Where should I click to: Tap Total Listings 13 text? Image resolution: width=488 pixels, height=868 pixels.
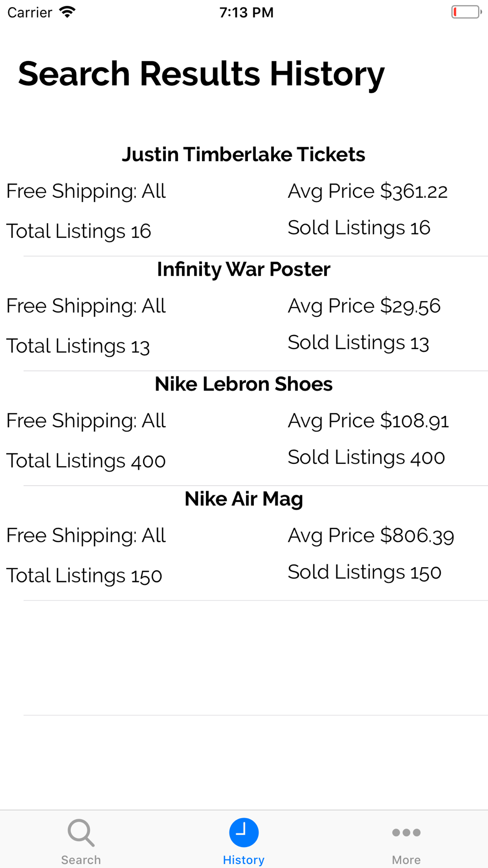(x=78, y=346)
